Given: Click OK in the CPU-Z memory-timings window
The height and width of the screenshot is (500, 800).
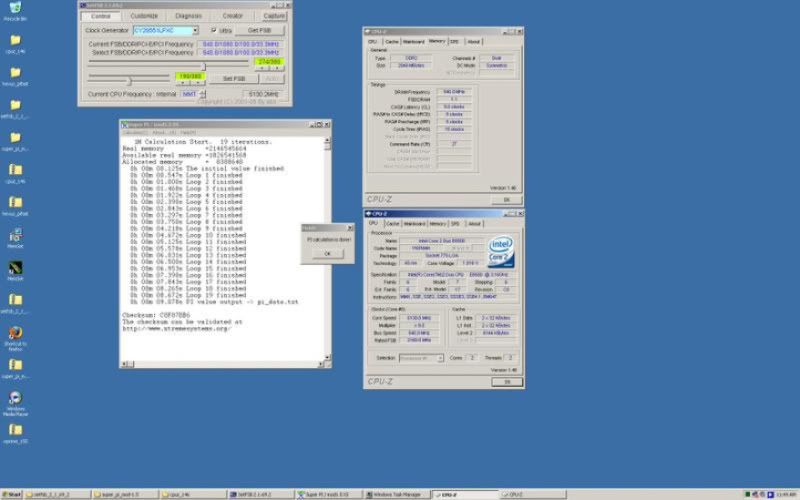Looking at the screenshot, I should (x=507, y=200).
